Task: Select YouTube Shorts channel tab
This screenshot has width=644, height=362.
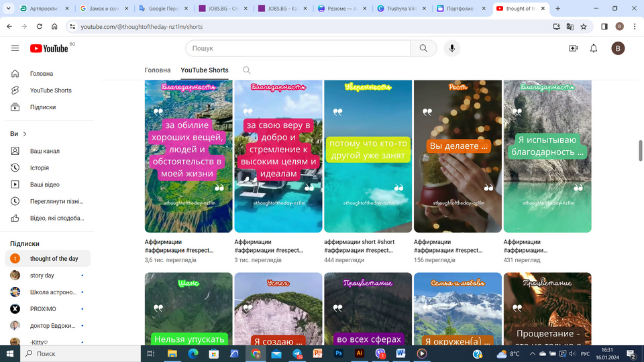Action: 205,70
